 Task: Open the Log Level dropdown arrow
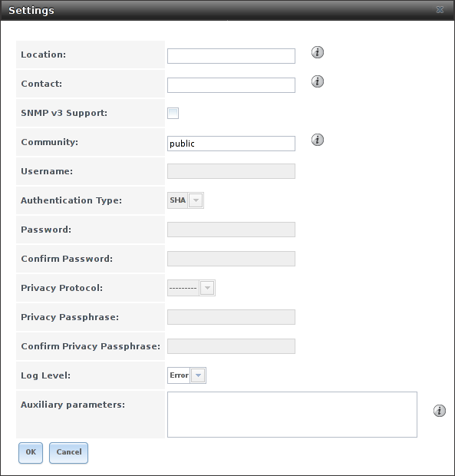[198, 375]
